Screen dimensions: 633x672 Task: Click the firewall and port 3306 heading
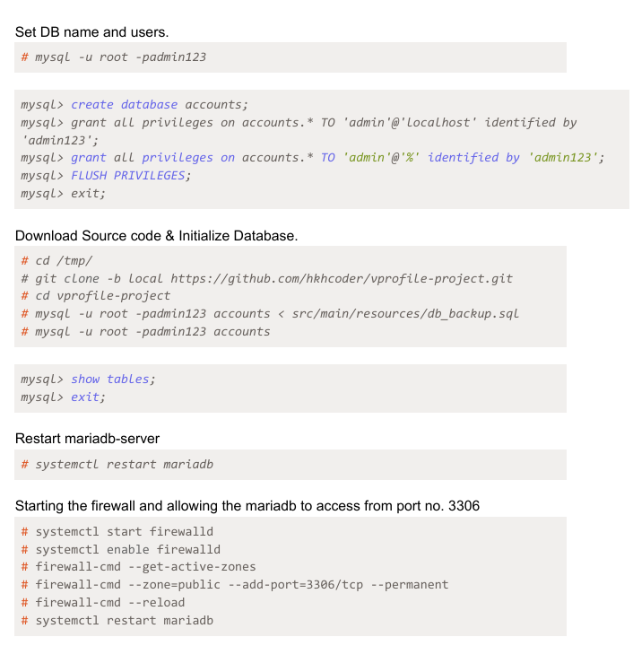point(247,506)
